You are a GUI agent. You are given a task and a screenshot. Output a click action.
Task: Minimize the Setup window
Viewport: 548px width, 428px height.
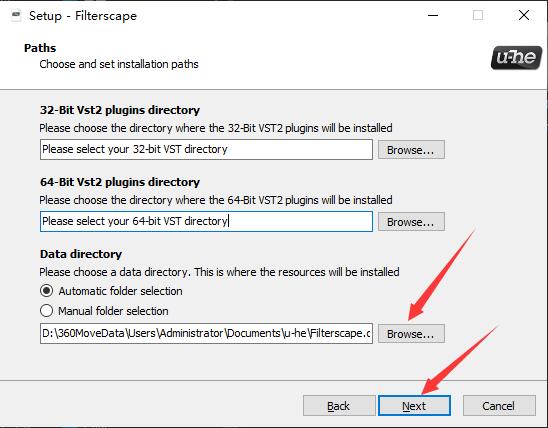point(433,15)
